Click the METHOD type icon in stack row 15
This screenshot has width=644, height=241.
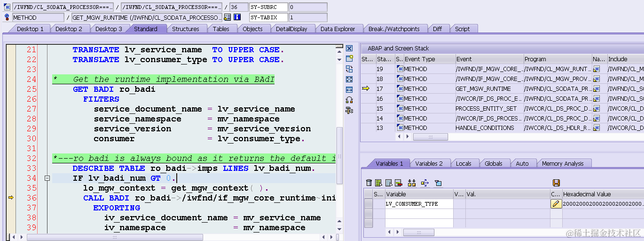(x=400, y=108)
